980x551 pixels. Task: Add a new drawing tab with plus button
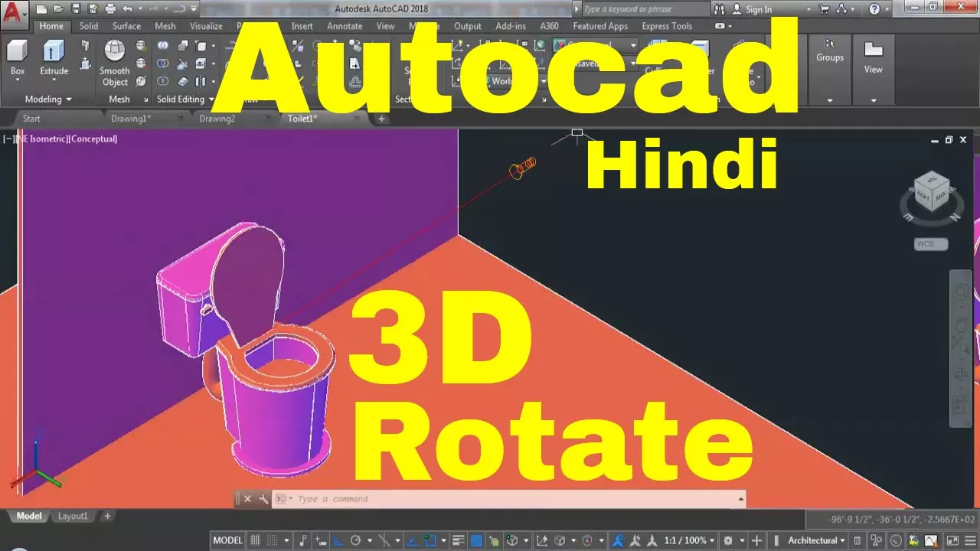(x=382, y=119)
